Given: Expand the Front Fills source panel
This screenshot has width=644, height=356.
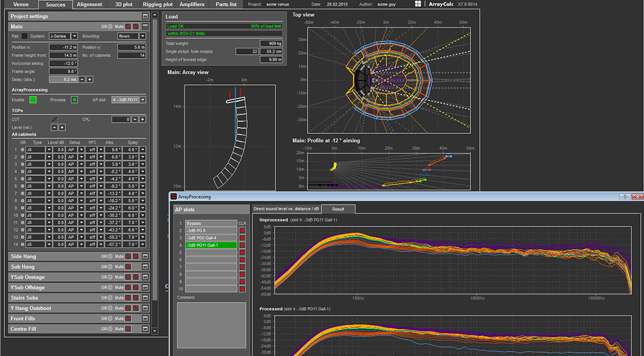Looking at the screenshot, I should click(146, 319).
